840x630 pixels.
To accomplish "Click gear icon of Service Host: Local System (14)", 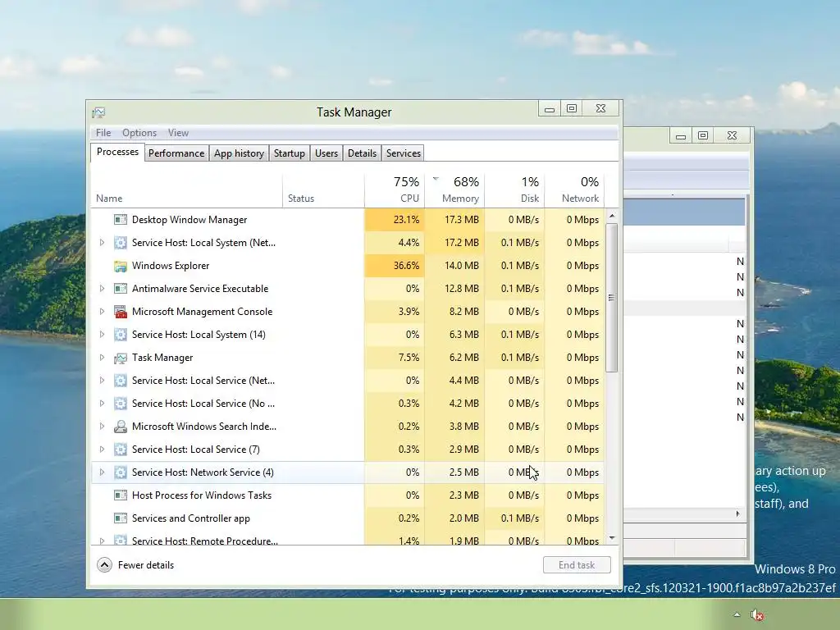I will pos(121,335).
